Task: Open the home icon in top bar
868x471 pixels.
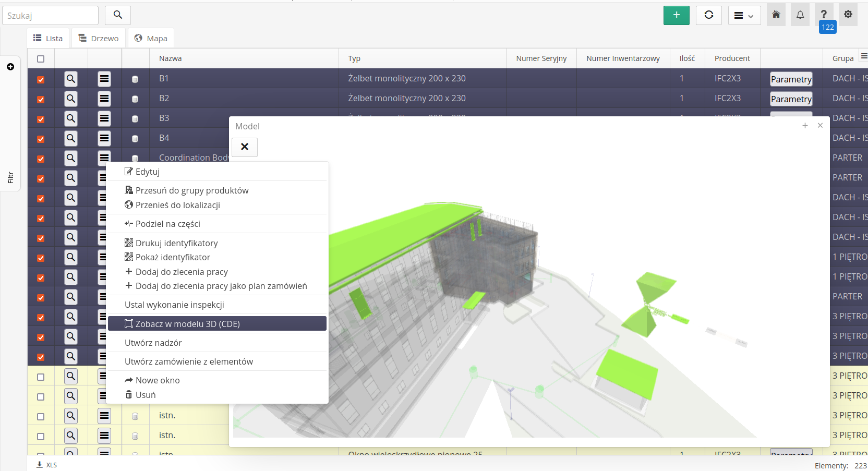Action: (776, 15)
